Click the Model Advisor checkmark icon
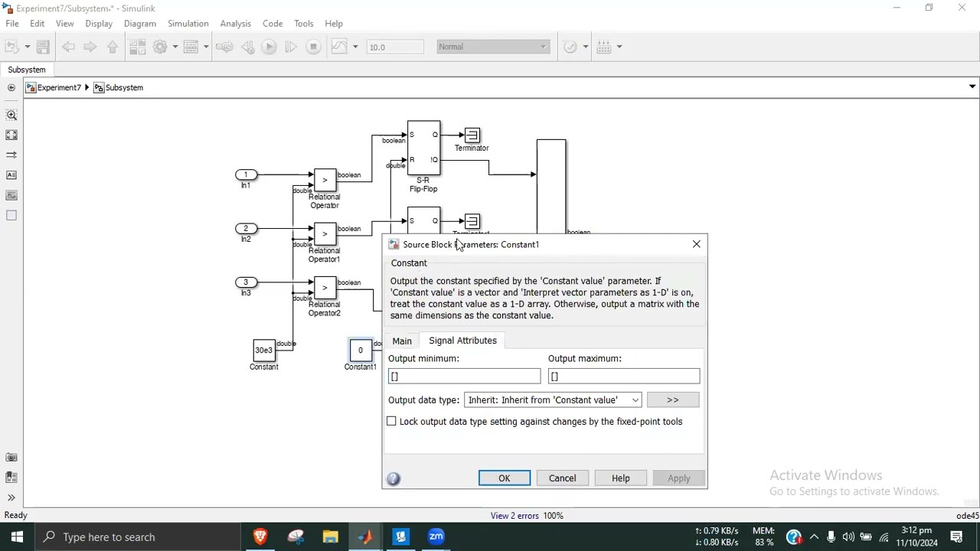Screen dimensions: 980x551 (570, 47)
